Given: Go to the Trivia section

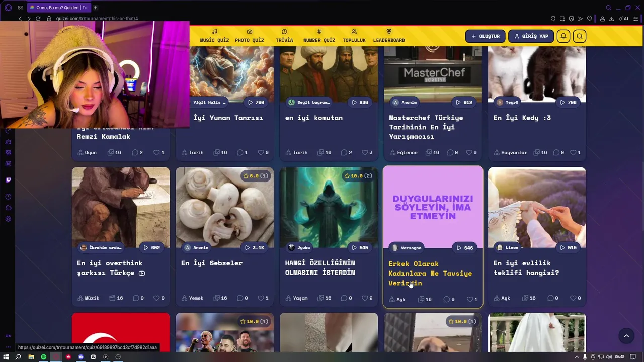Looking at the screenshot, I should 284,36.
